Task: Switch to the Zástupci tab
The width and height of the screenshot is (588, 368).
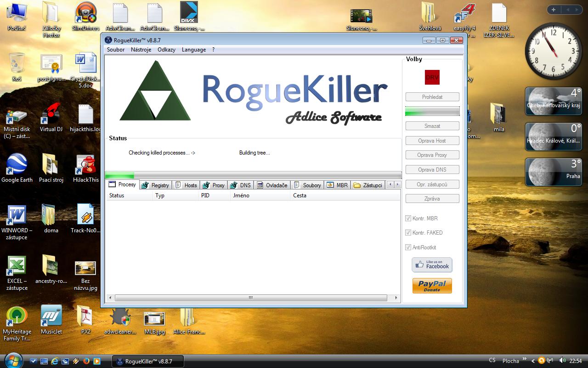Action: (x=367, y=185)
